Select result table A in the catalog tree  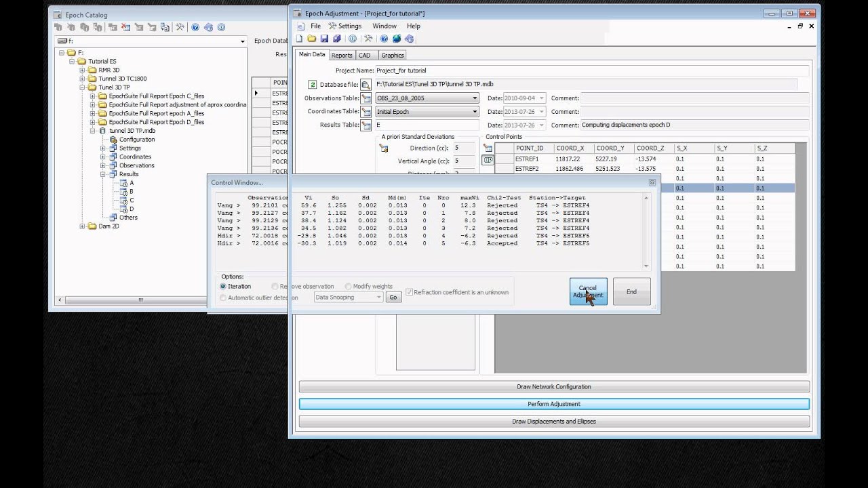[127, 183]
